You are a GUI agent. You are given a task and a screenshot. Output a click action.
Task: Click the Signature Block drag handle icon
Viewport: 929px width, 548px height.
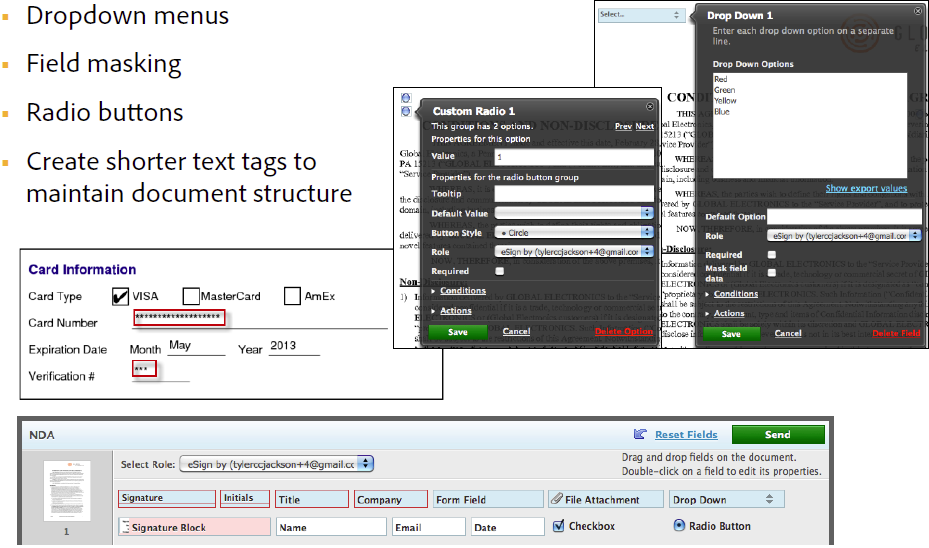pos(125,527)
